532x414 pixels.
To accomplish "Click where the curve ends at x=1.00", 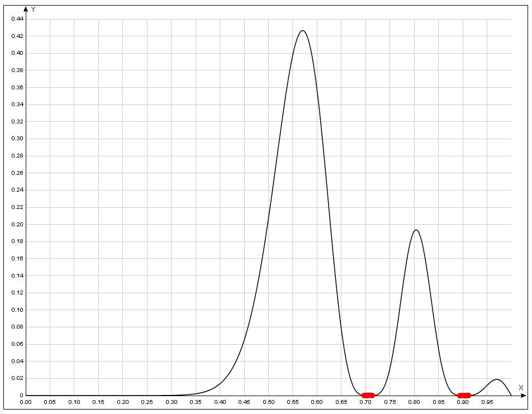I will click(511, 395).
